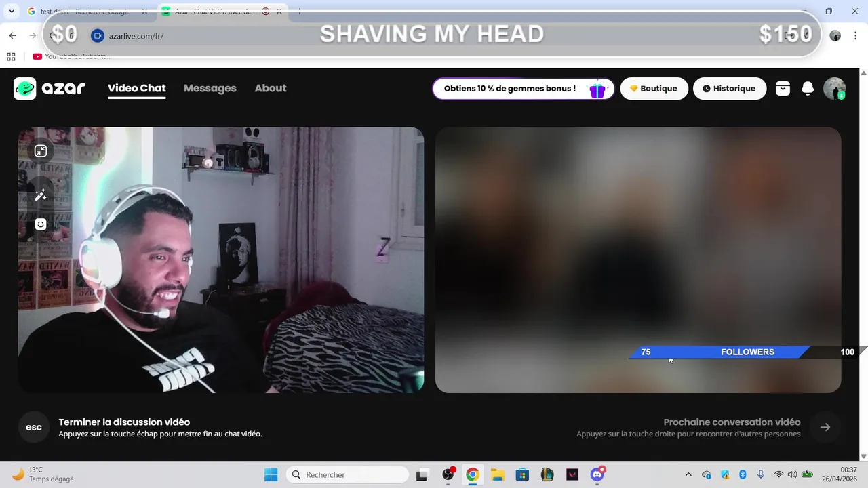Click the site camera permission icon
Image resolution: width=868 pixels, height=488 pixels.
[x=97, y=35]
